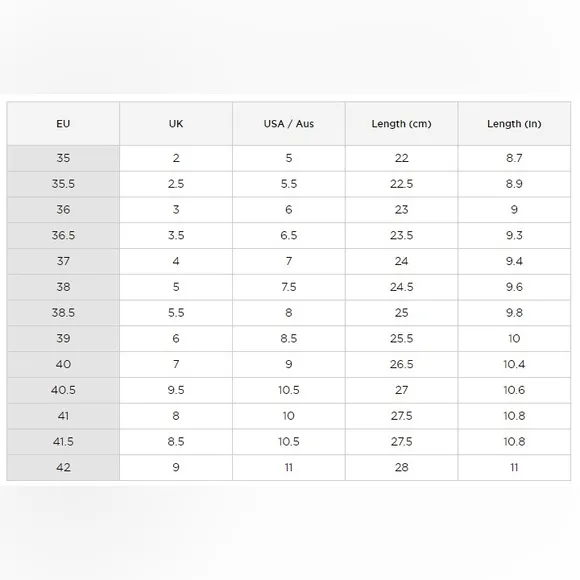
Task: Click the UK column header
Action: point(176,124)
